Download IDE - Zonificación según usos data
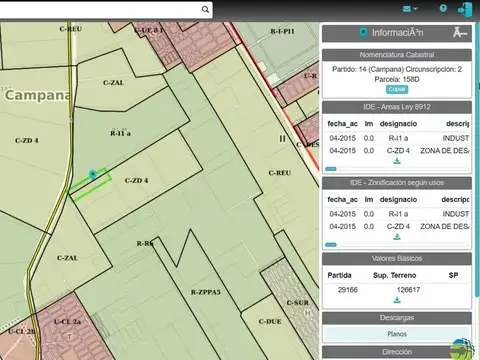Image resolution: width=480 pixels, height=360 pixels. pos(397,237)
